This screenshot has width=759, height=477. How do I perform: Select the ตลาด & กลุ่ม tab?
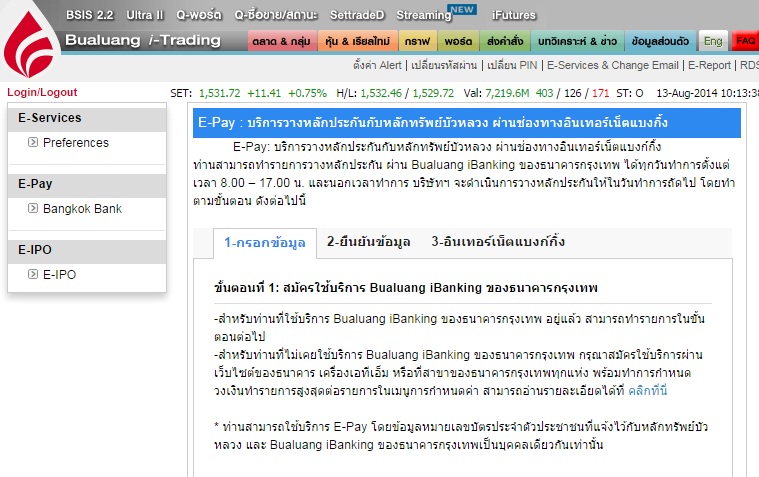tap(282, 41)
